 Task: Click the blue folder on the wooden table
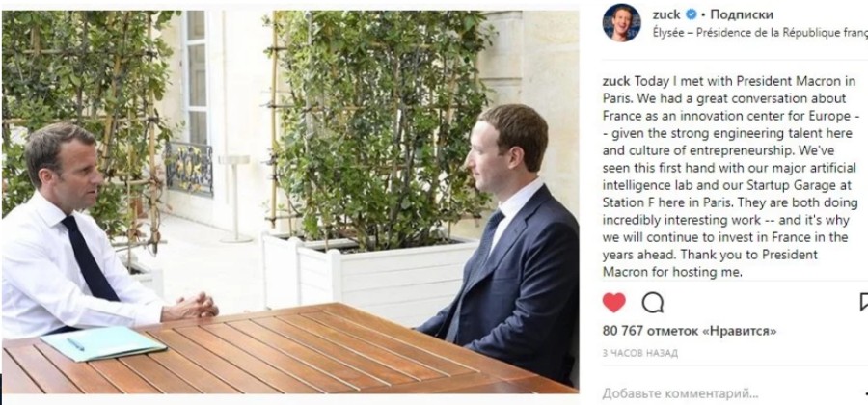pos(103,342)
